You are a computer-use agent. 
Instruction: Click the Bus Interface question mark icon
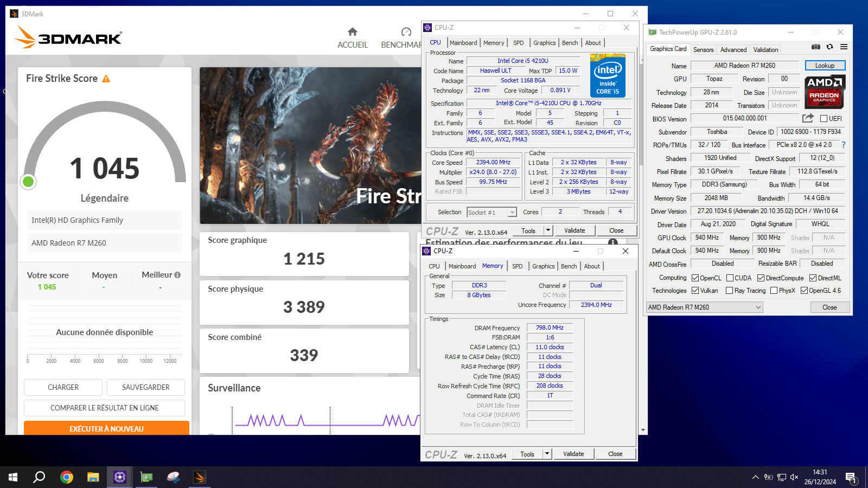point(844,145)
